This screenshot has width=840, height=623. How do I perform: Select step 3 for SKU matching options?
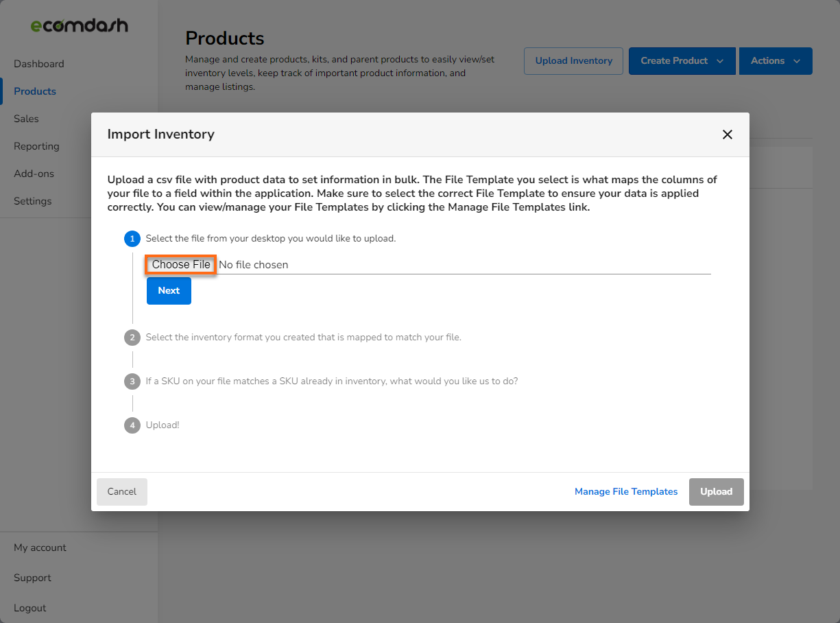pos(132,381)
